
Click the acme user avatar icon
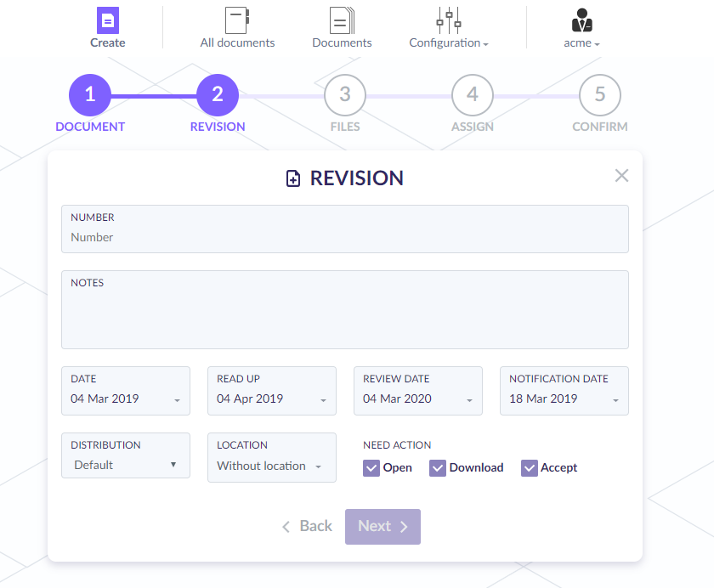(x=582, y=20)
